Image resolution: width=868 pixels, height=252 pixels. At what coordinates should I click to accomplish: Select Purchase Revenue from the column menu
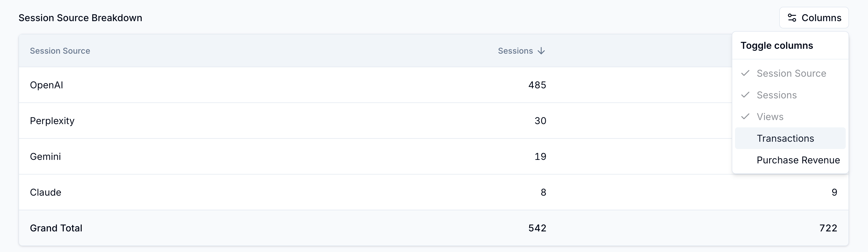(x=798, y=160)
